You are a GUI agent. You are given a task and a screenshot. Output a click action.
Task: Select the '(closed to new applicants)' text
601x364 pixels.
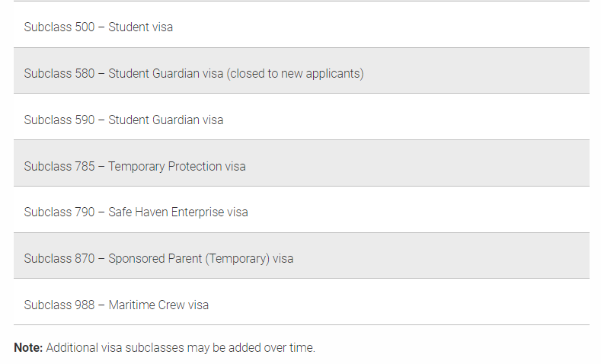point(295,74)
